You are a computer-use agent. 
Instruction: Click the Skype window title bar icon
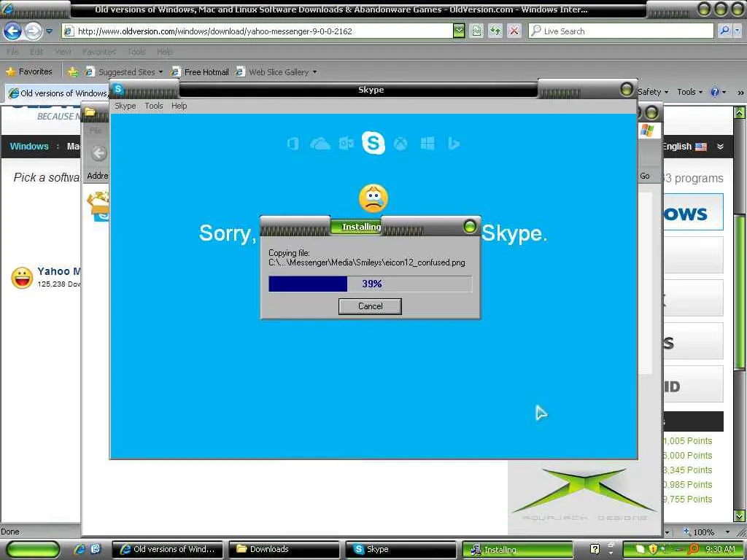point(118,89)
